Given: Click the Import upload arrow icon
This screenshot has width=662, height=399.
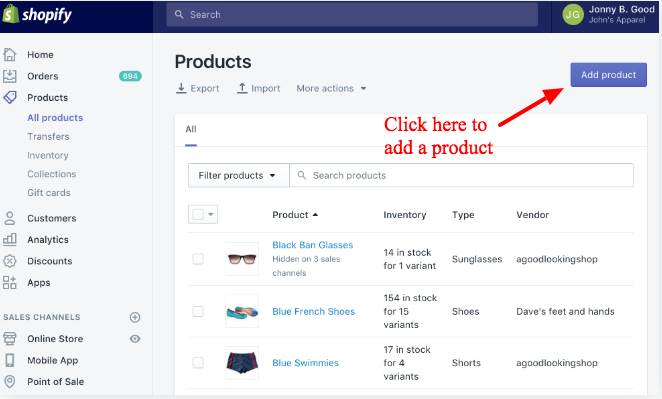Looking at the screenshot, I should coord(242,88).
